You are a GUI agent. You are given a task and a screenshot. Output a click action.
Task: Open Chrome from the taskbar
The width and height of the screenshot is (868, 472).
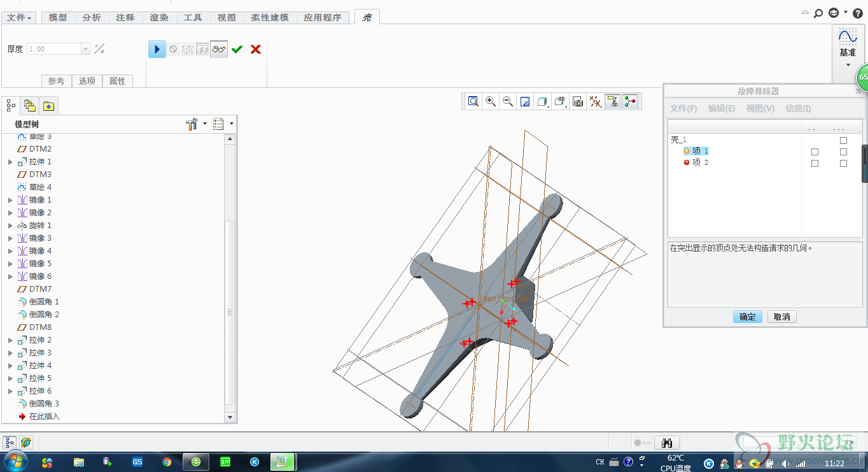pyautogui.click(x=167, y=462)
